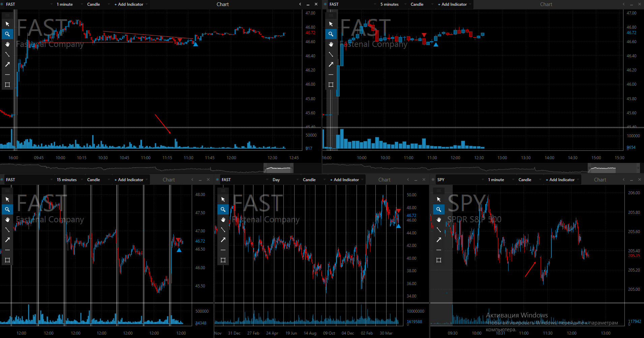Choose the pan hand tool in the 15-minute FAST chart
This screenshot has width=644, height=338.
pos(7,220)
